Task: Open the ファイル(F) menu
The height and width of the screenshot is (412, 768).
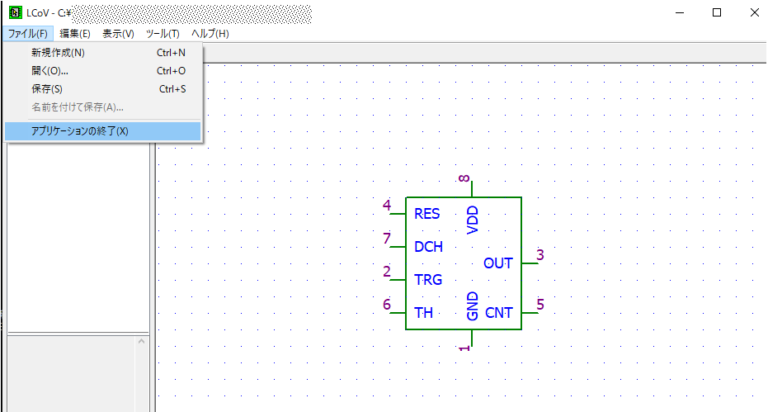Action: 27,33
